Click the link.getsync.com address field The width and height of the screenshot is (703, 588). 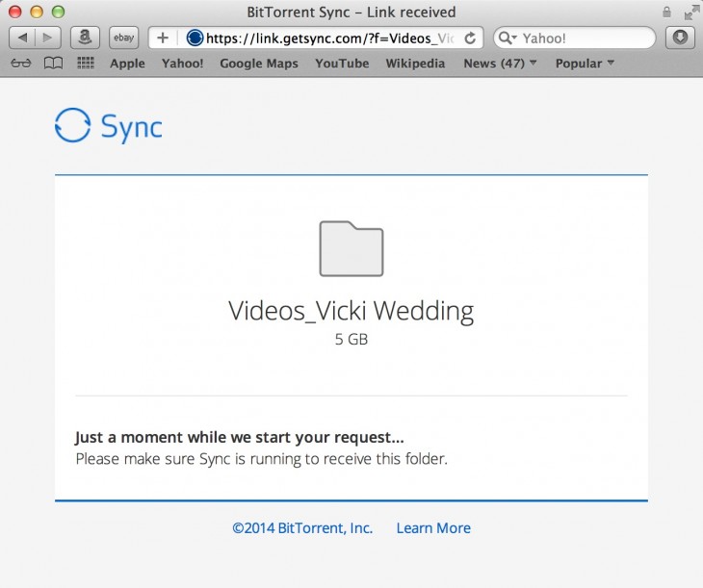pyautogui.click(x=327, y=38)
